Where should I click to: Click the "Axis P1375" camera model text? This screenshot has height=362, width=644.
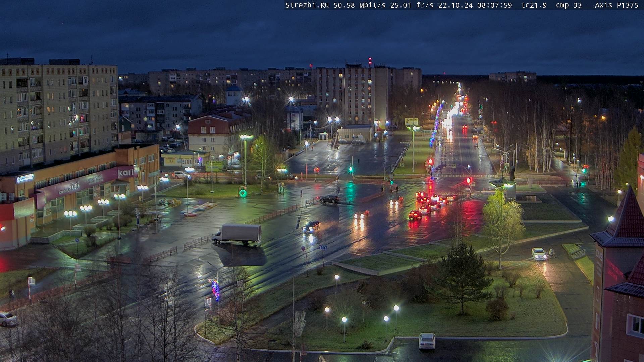(x=617, y=5)
